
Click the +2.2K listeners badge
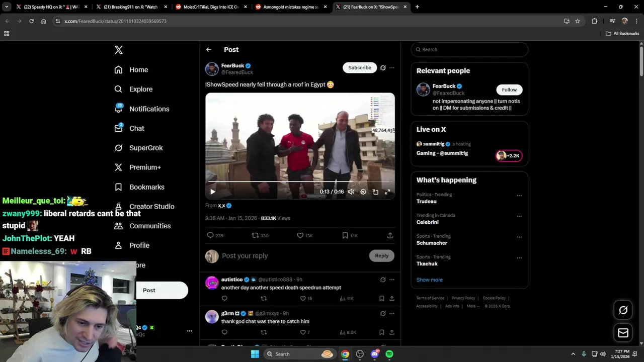point(509,156)
